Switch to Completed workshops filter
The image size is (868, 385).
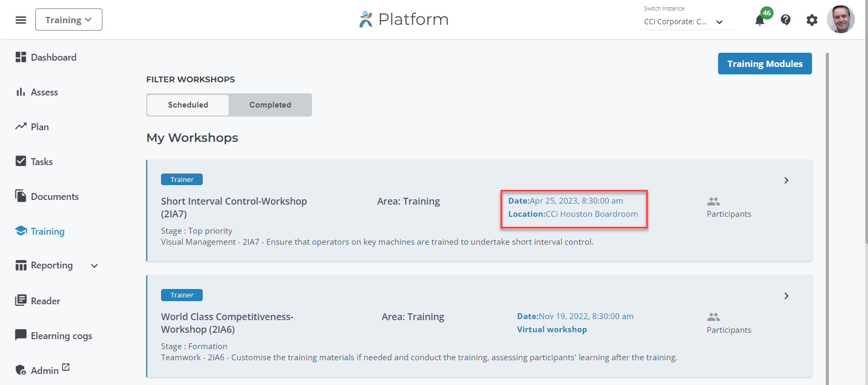pos(270,105)
